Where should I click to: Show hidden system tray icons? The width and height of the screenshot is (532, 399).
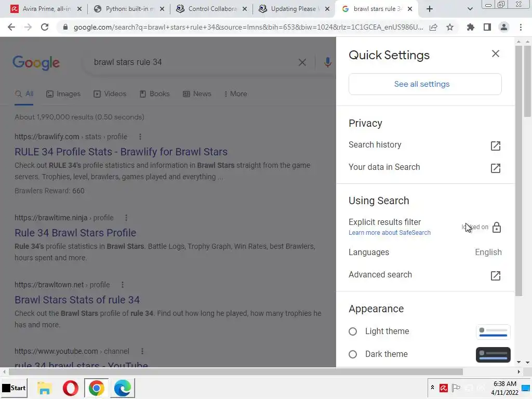pos(433,388)
